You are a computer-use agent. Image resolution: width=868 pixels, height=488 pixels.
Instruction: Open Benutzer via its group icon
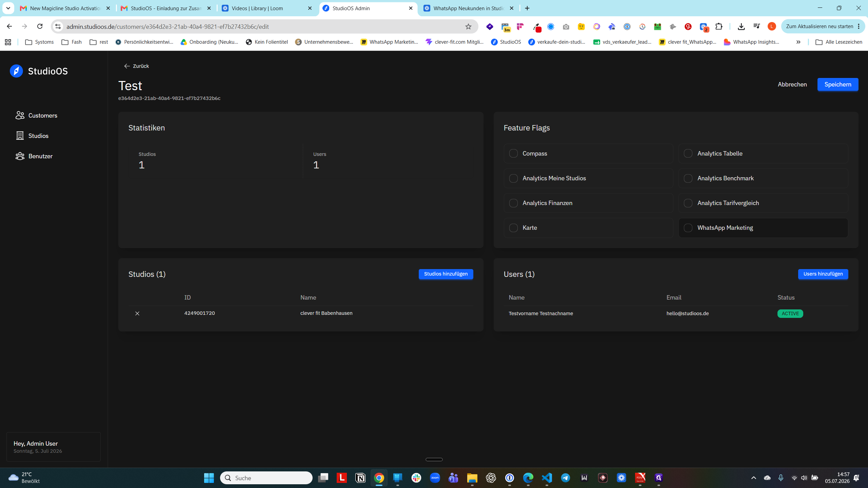20,156
